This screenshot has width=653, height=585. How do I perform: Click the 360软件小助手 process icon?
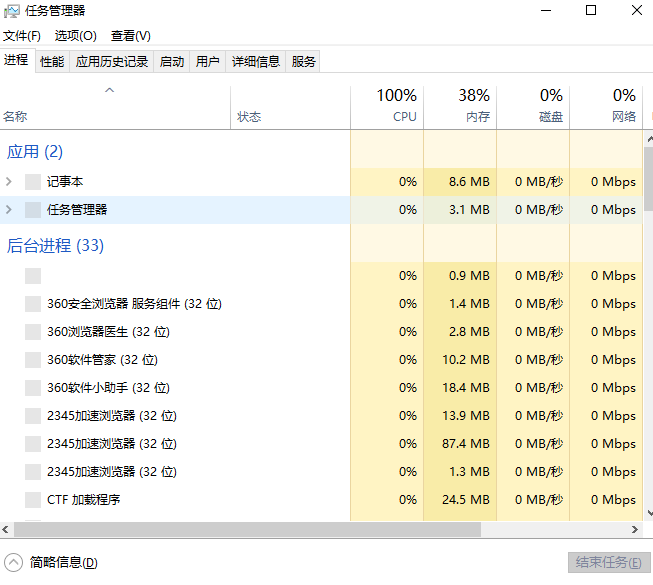[33, 388]
